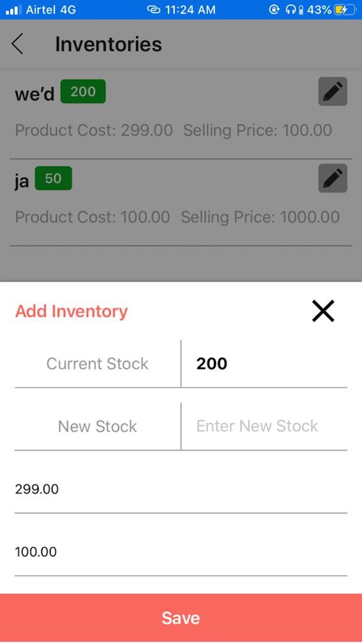Tap the Current Stock label

[x=97, y=363]
